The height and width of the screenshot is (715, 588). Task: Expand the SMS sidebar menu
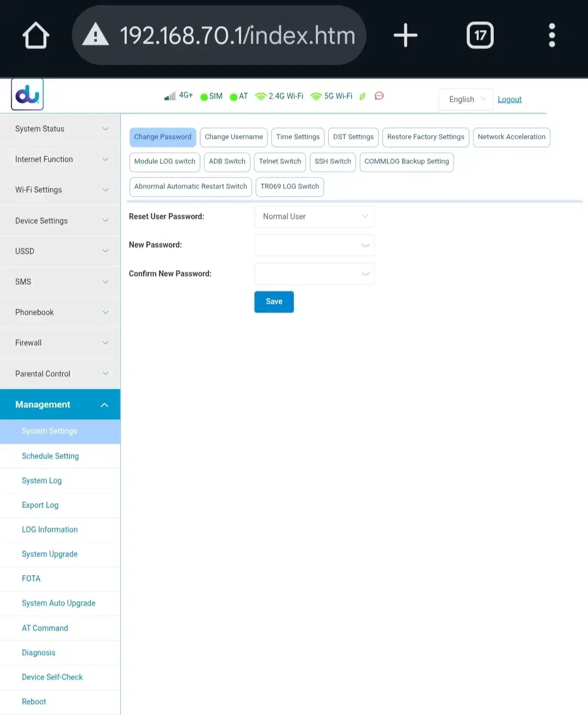pyautogui.click(x=60, y=282)
